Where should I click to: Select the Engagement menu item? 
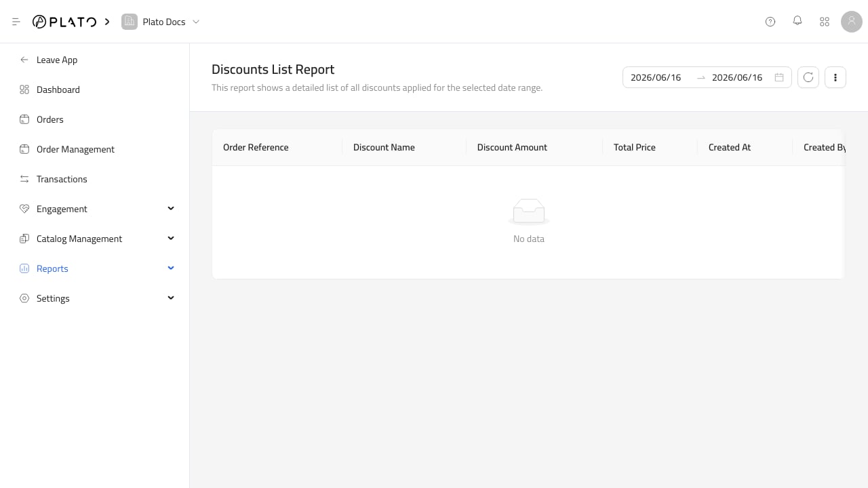point(62,209)
